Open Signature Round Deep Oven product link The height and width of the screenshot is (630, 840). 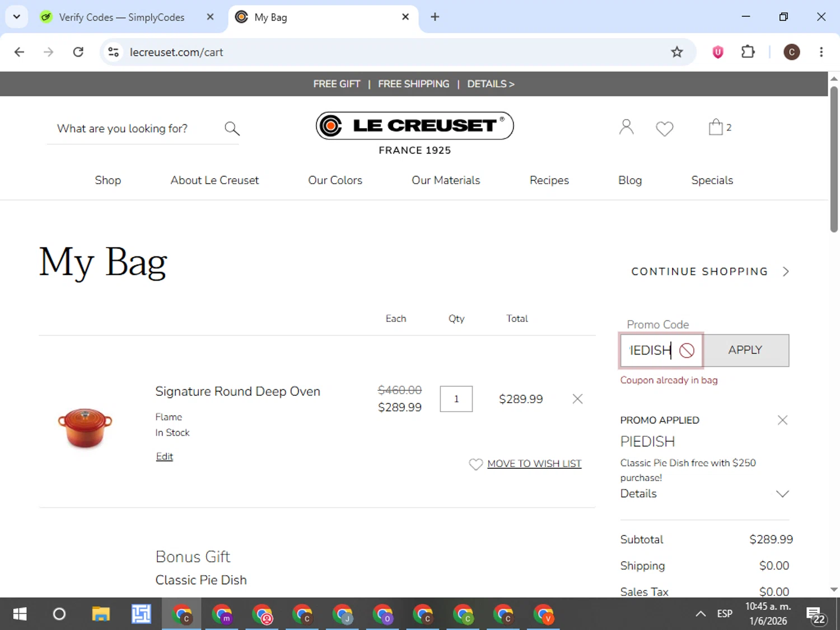coord(237,391)
